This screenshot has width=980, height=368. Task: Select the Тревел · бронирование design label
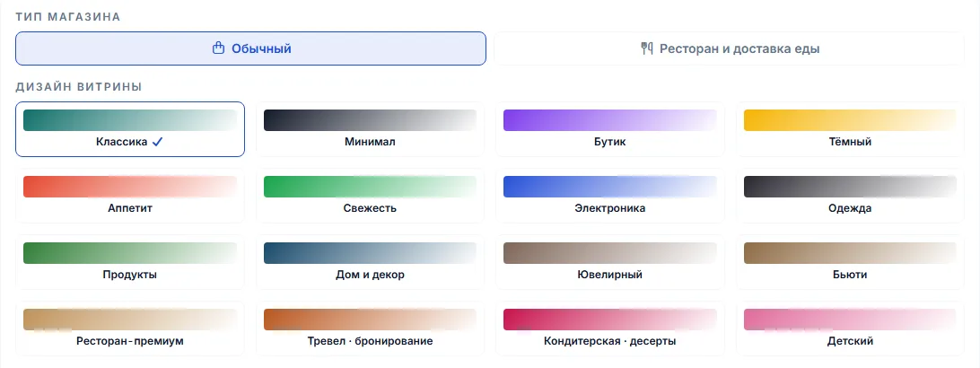click(x=370, y=341)
